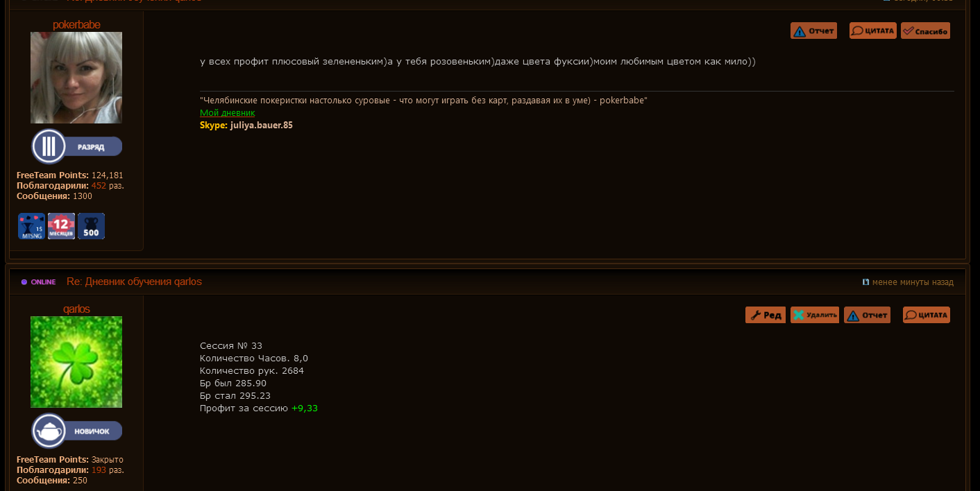Open the 'Мой дневник' signature link
980x491 pixels.
(227, 112)
